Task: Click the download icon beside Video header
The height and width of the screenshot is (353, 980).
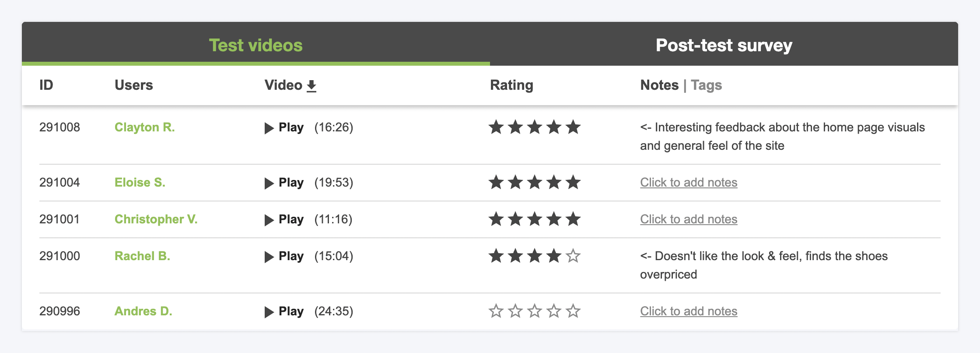Action: click(x=311, y=86)
